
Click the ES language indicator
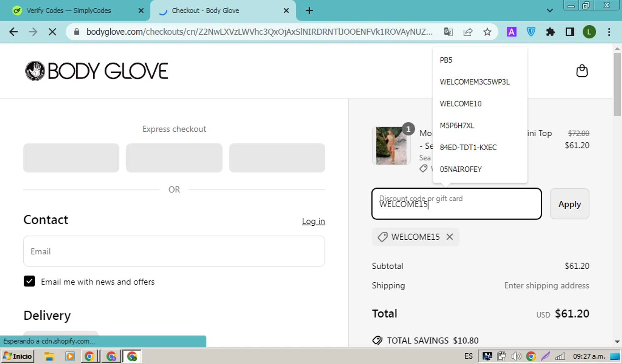pyautogui.click(x=469, y=356)
